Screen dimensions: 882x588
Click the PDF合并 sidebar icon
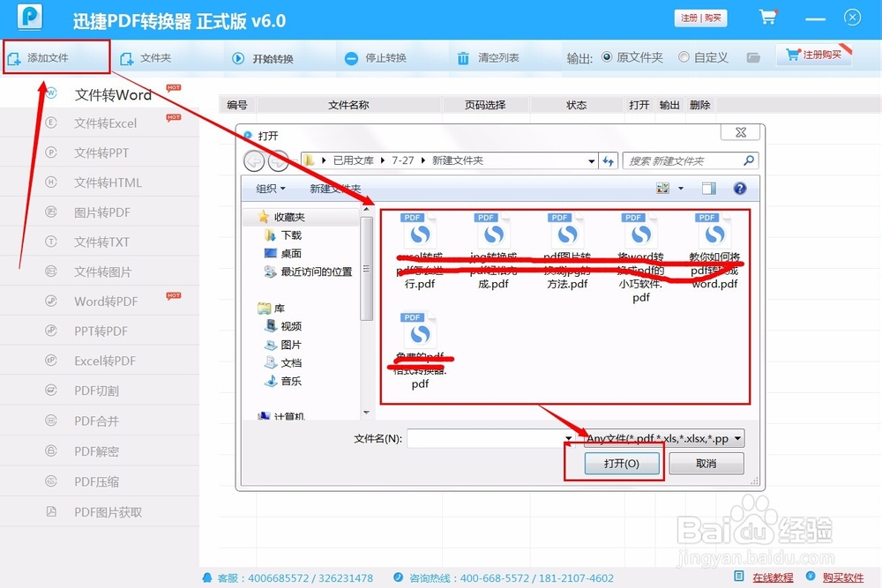click(x=51, y=421)
